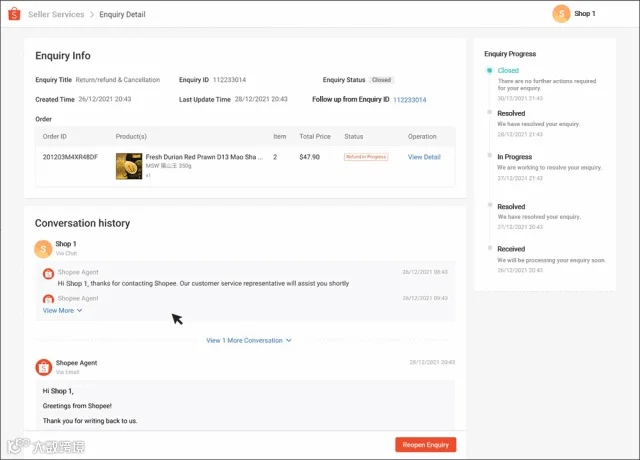Click the Received progress step dot
This screenshot has width=640, height=460.
coord(489,248)
